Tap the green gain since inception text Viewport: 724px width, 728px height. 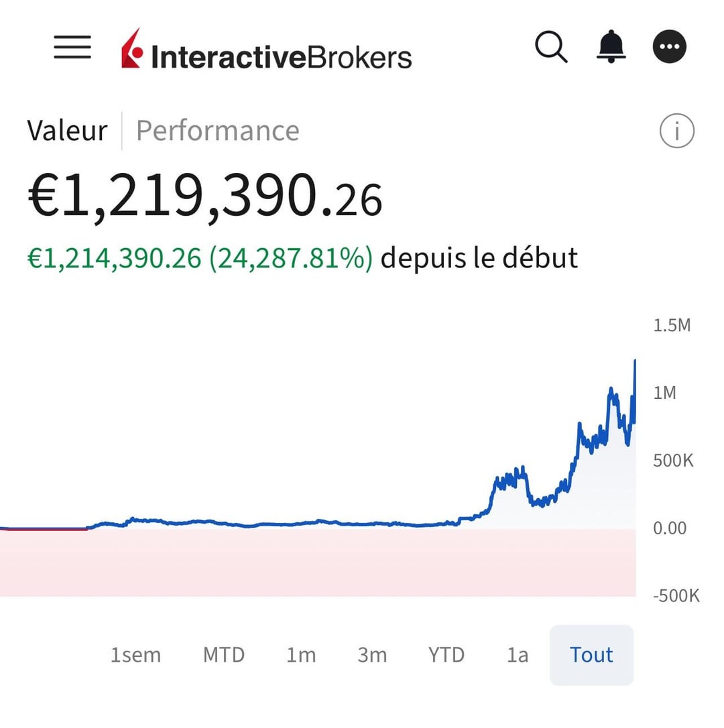point(199,258)
